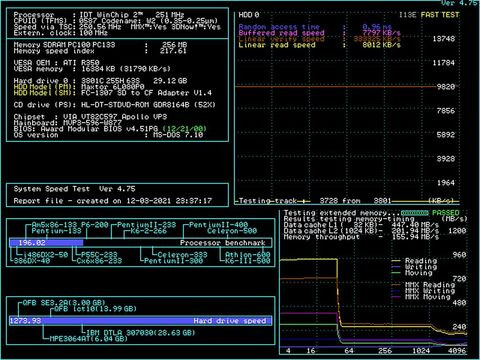Select the Linear read speed result line
Image resolution: width=480 pixels, height=360 pixels.
(x=319, y=45)
